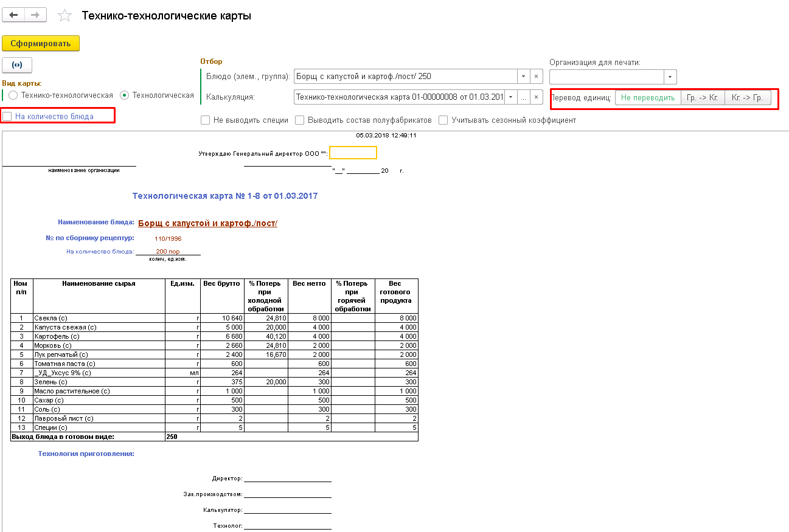Click the Лавровый лист (с) cell
This screenshot has height=532, width=789.
click(99, 418)
